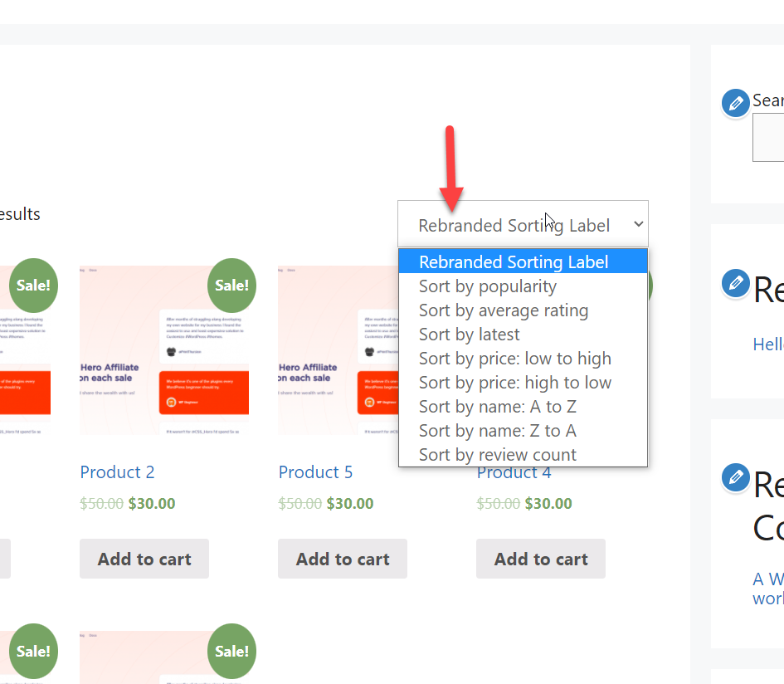Open the Product 5 title link
Viewport: 784px width, 684px height.
pyautogui.click(x=315, y=471)
